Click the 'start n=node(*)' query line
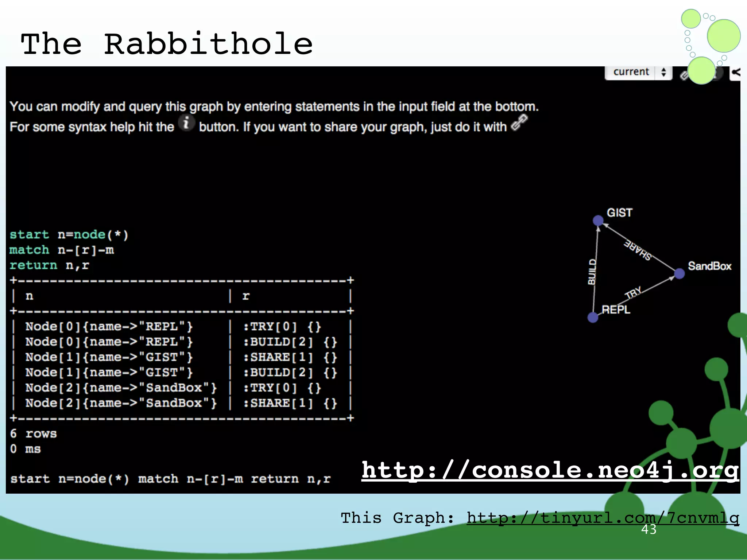 tap(69, 234)
